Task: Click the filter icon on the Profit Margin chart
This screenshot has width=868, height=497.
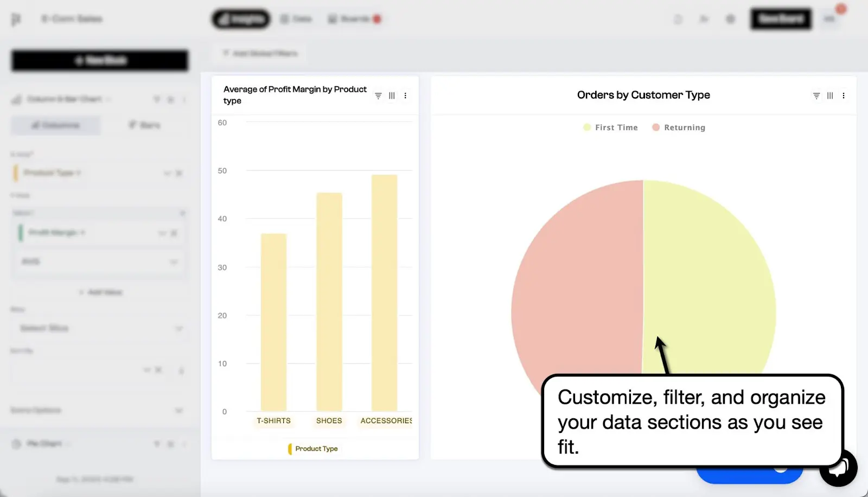Action: click(378, 95)
